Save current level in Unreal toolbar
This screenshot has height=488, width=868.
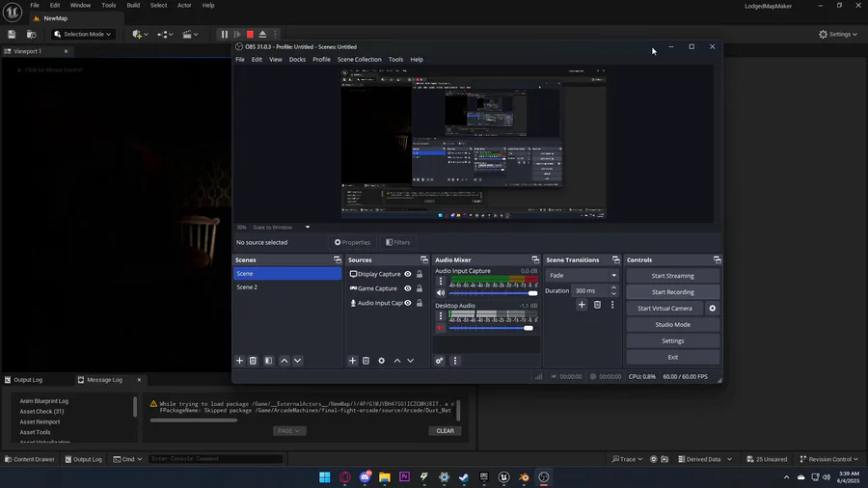pos(12,35)
